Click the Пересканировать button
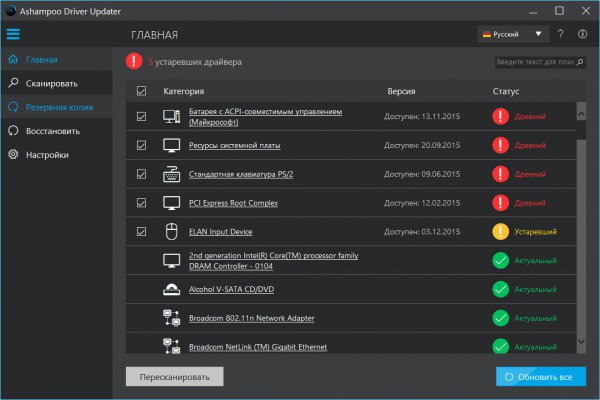600x400 pixels. 174,377
